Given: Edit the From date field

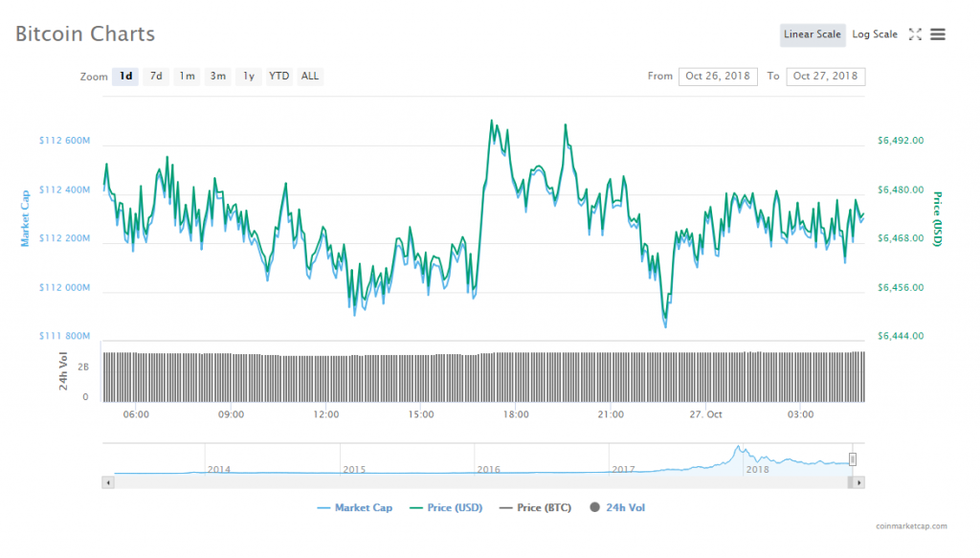Looking at the screenshot, I should pos(718,77).
